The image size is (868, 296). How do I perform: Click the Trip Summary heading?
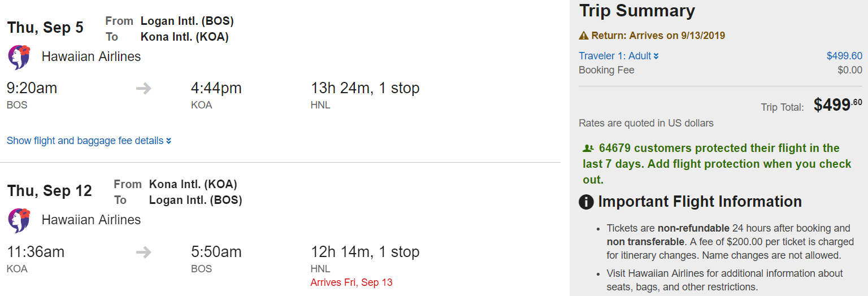tap(637, 11)
